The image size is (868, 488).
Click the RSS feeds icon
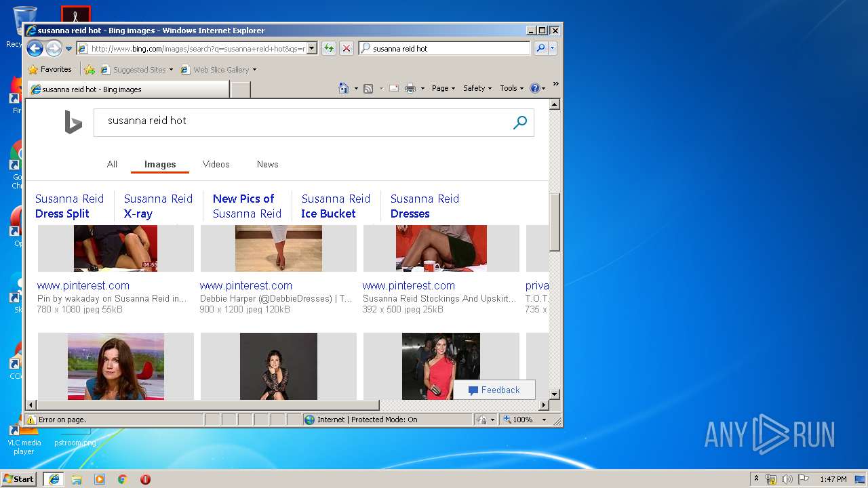tap(368, 88)
